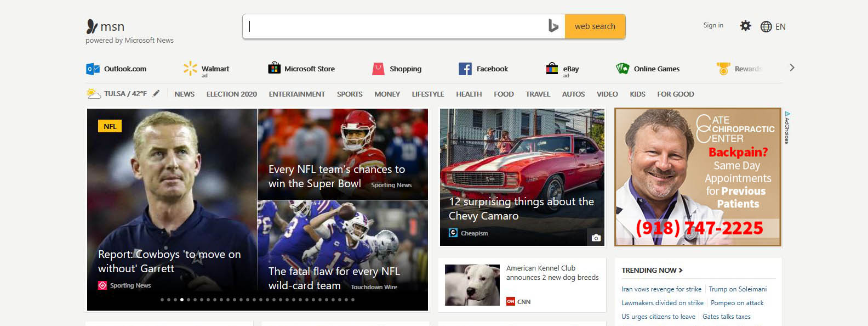The height and width of the screenshot is (326, 868).
Task: Click the last carousel slide dot
Action: click(x=353, y=300)
